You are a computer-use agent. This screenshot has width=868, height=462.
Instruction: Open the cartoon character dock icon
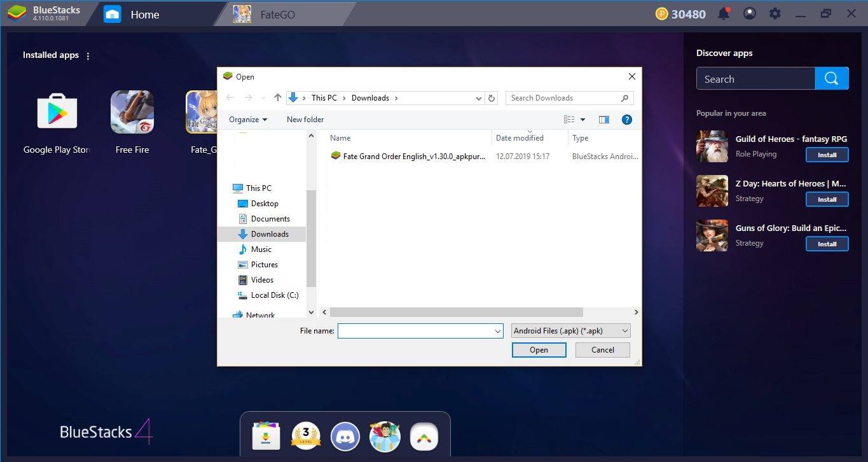pyautogui.click(x=385, y=437)
